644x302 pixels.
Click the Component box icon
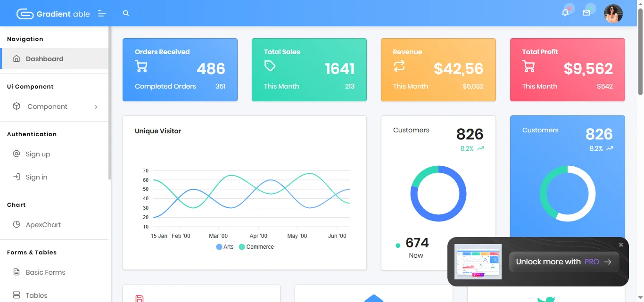point(17,106)
